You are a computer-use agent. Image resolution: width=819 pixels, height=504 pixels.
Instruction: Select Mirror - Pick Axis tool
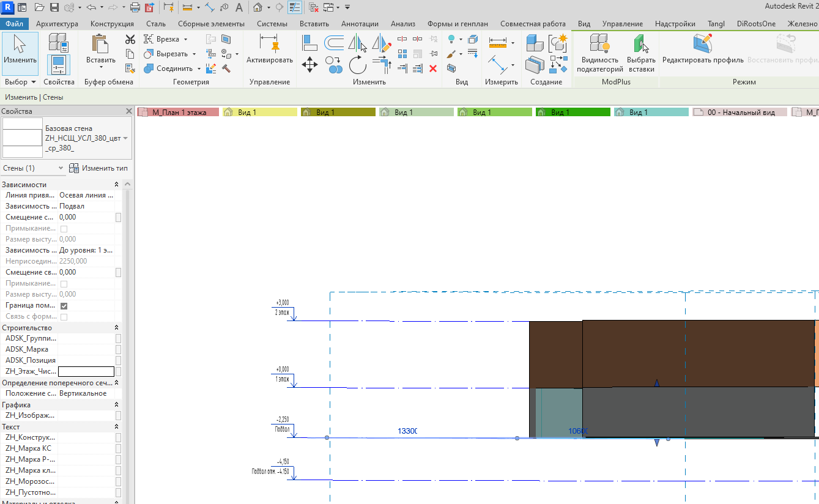[357, 42]
